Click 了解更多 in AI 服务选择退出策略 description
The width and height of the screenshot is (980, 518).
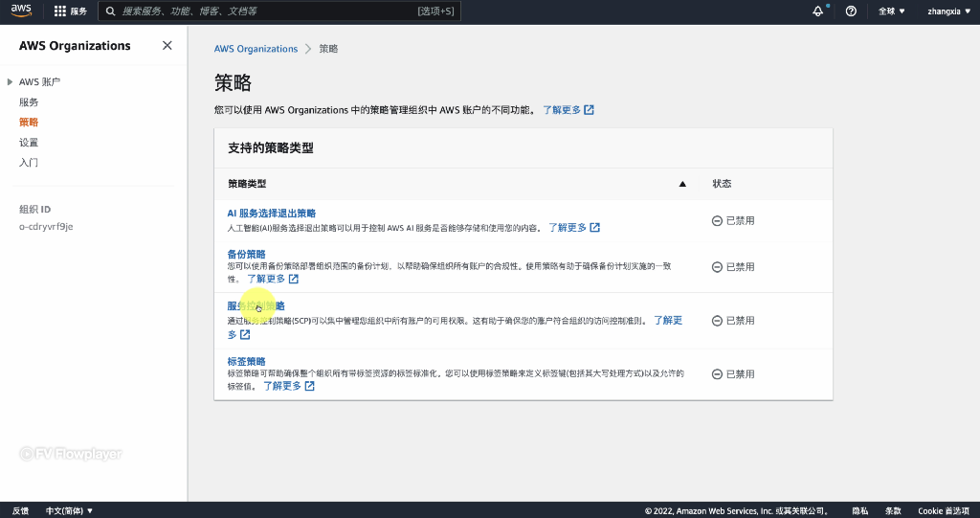568,227
